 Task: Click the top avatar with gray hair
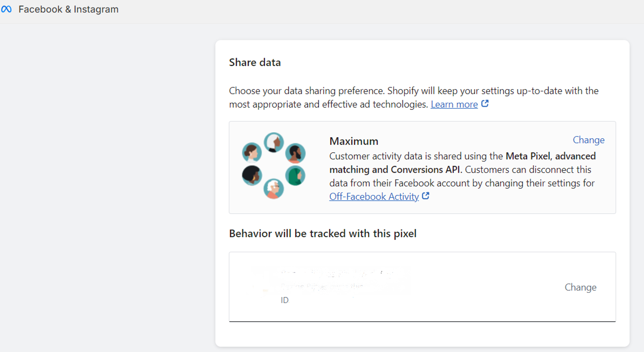point(274,143)
